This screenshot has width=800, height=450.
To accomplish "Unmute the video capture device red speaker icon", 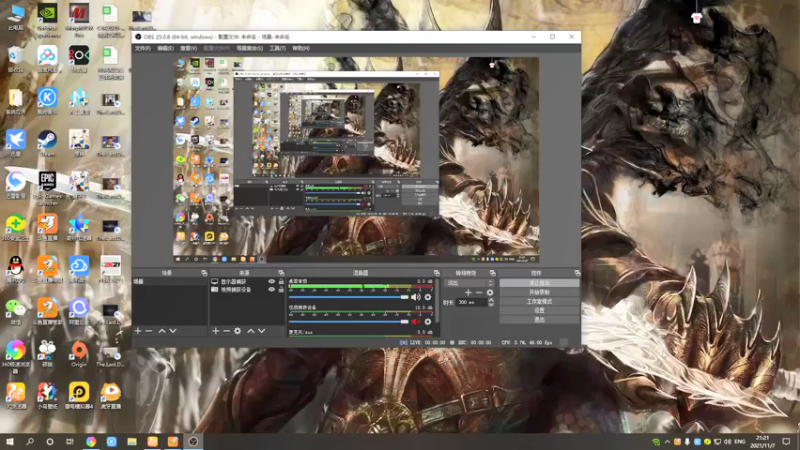I will point(416,322).
